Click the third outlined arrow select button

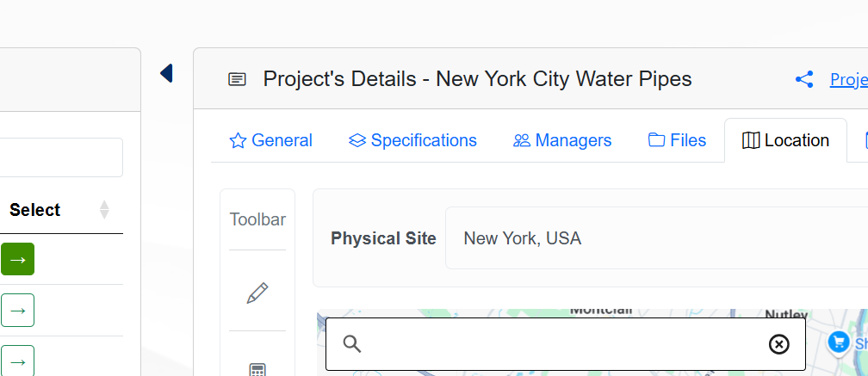[17, 361]
